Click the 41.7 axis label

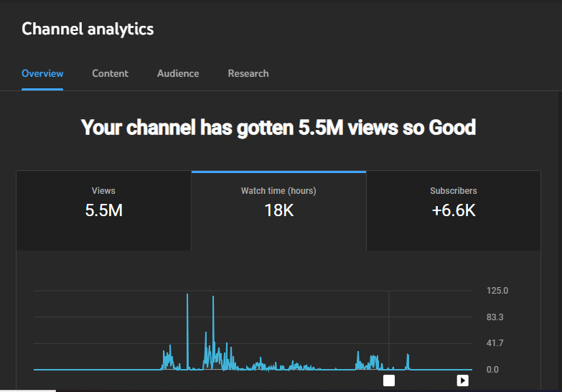[495, 343]
